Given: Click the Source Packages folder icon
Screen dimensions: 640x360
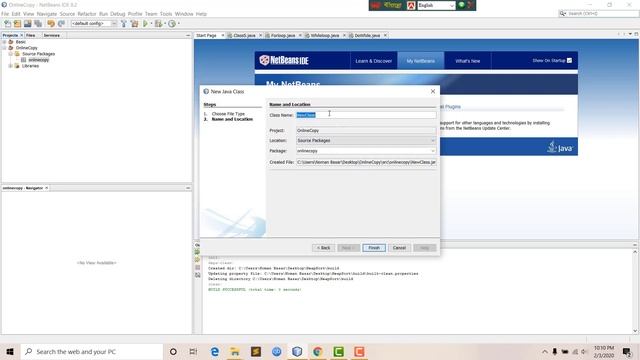Looking at the screenshot, I should 17,54.
